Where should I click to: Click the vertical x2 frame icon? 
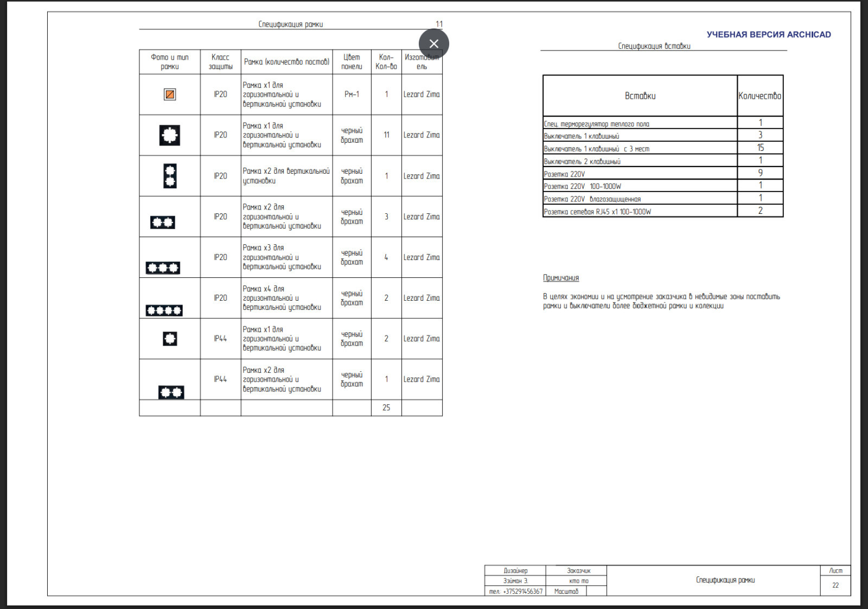(170, 176)
